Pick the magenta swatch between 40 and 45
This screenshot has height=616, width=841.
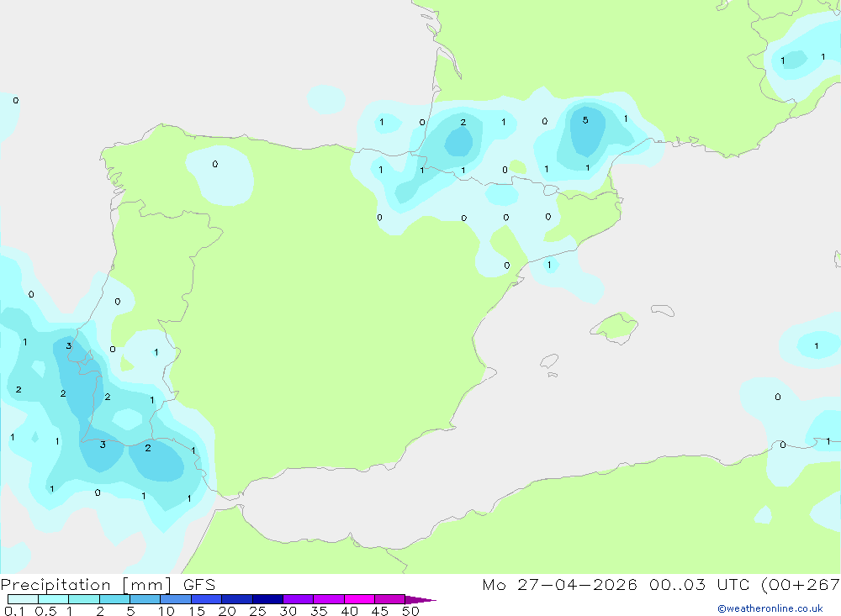[x=359, y=599]
